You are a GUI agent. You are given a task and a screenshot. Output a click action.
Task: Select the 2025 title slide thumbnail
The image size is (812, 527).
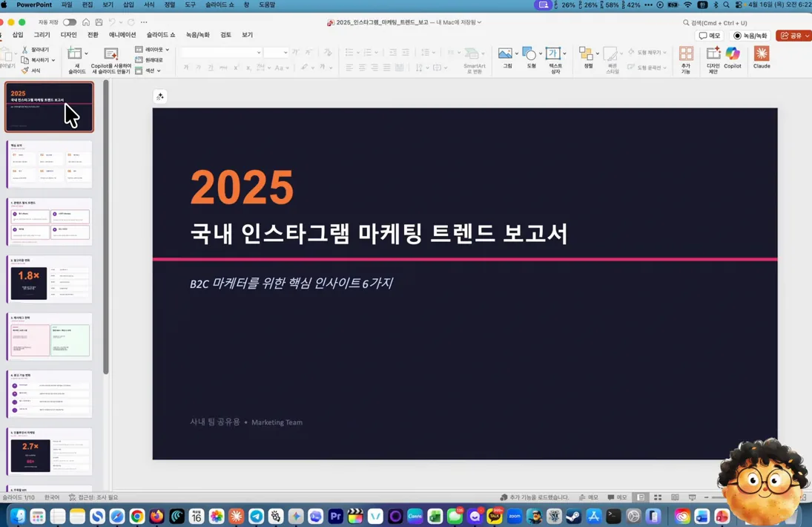pyautogui.click(x=50, y=107)
